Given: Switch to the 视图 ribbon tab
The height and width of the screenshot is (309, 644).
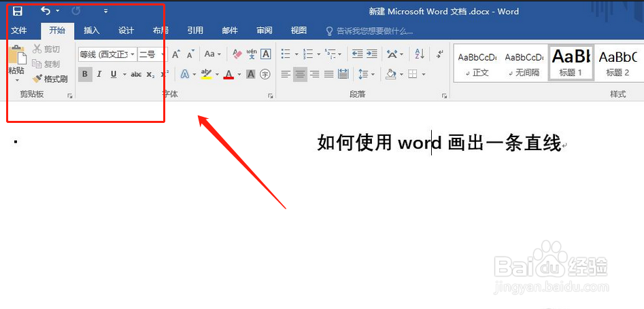Looking at the screenshot, I should [x=299, y=31].
